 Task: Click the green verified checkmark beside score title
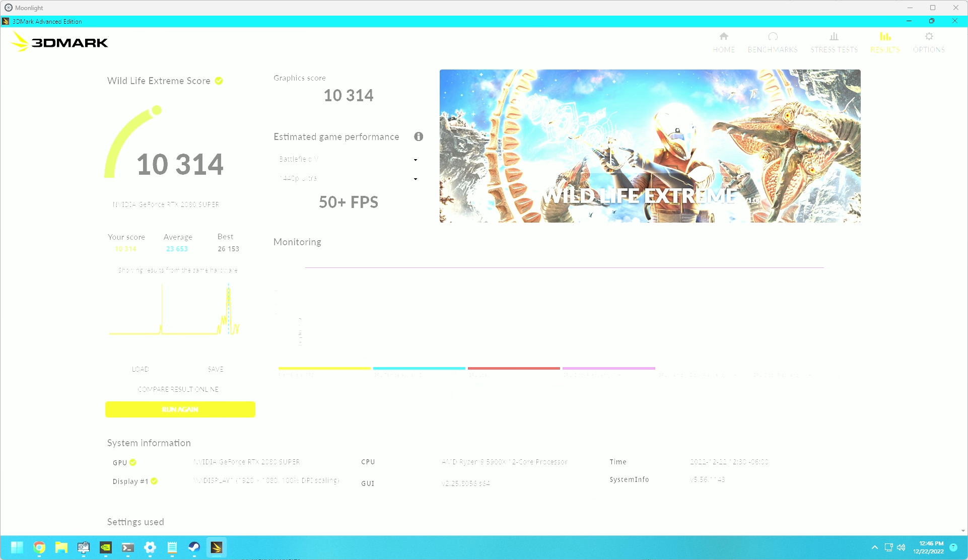pyautogui.click(x=219, y=81)
